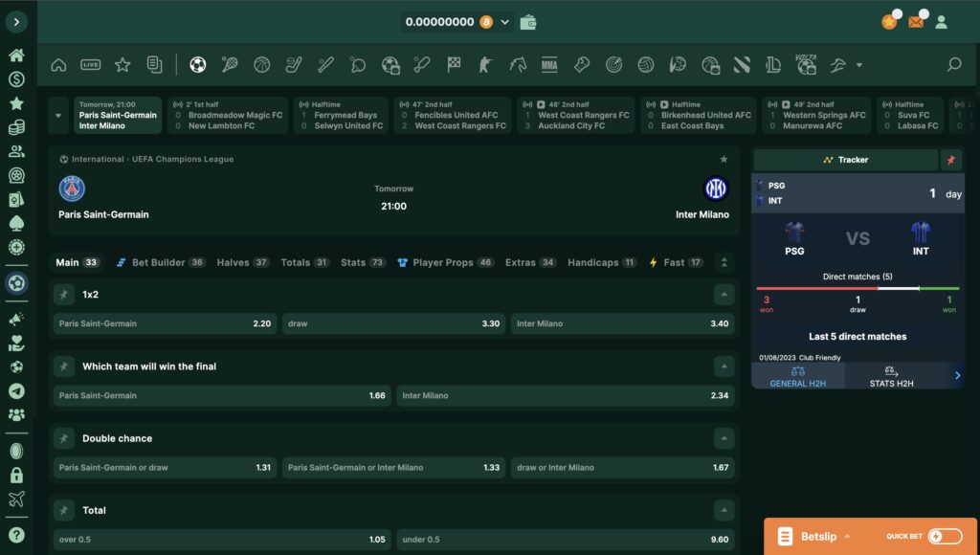
Task: Open the boxing glove sport icon
Action: 582,64
